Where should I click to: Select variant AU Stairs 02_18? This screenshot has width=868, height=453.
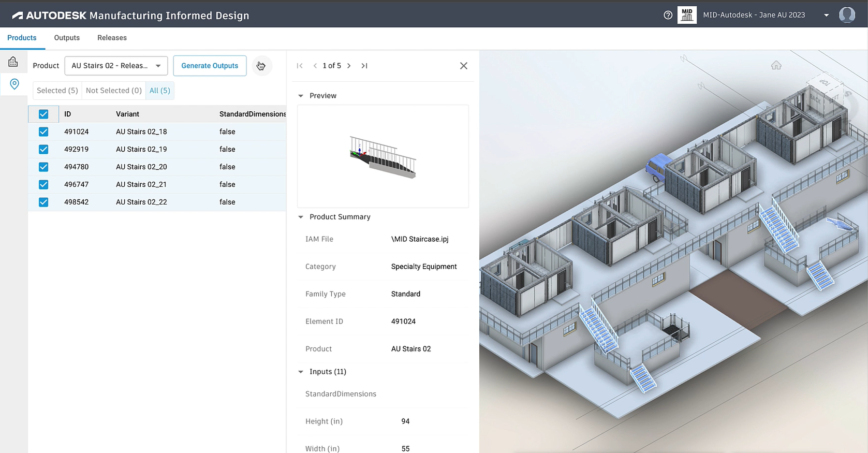141,131
